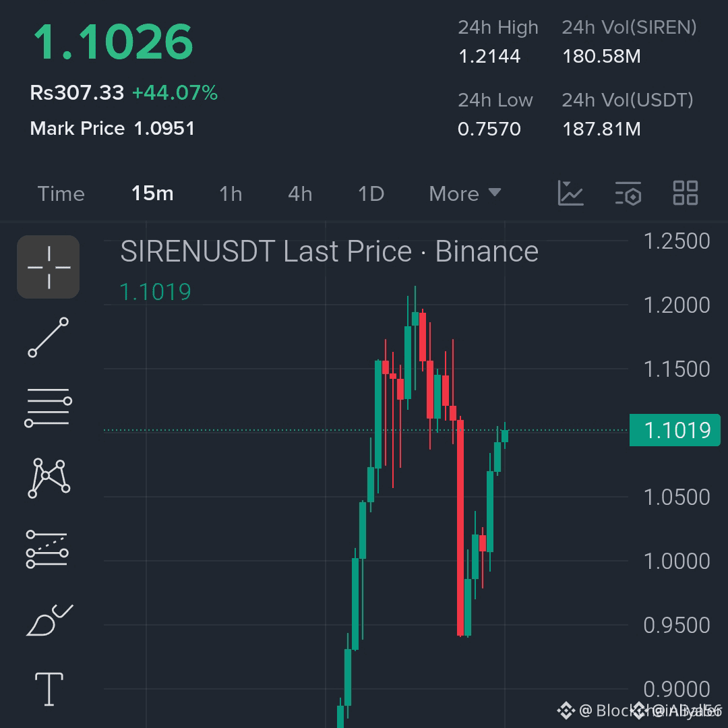The image size is (728, 728).
Task: Click the +44.07% change value
Action: point(175,92)
